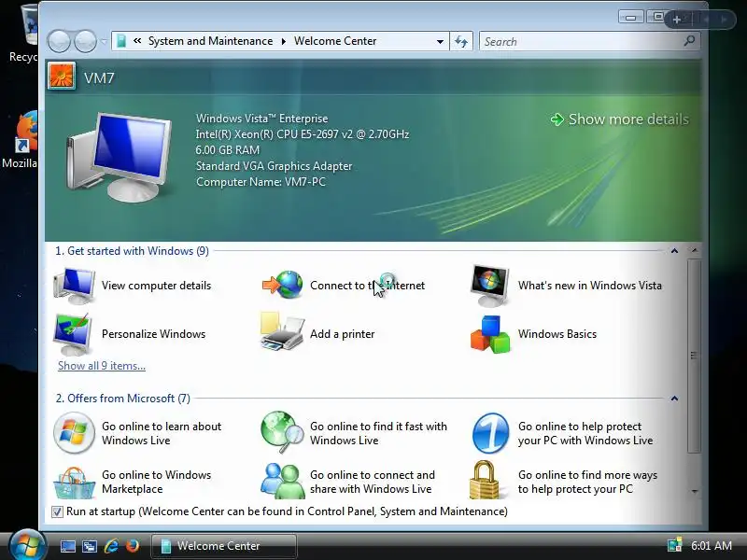This screenshot has height=560, width=747.
Task: Click Show Desktop in the Quick Launch bar
Action: [67, 546]
